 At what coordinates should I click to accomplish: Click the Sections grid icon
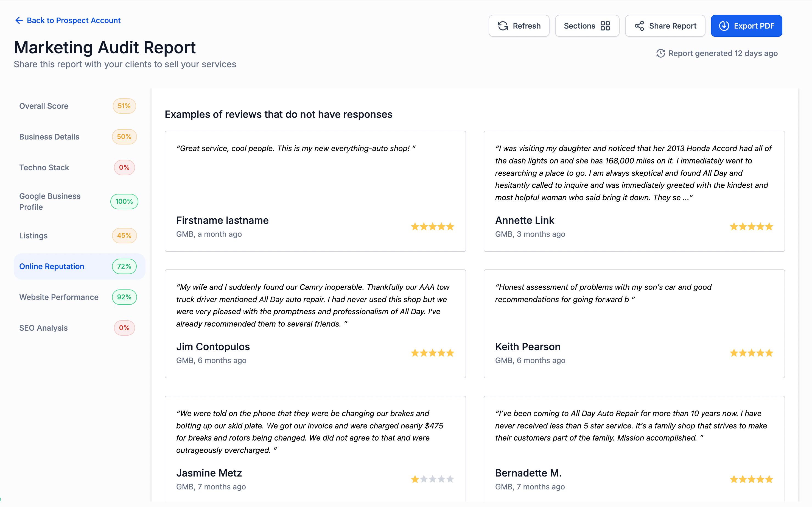[x=605, y=26]
